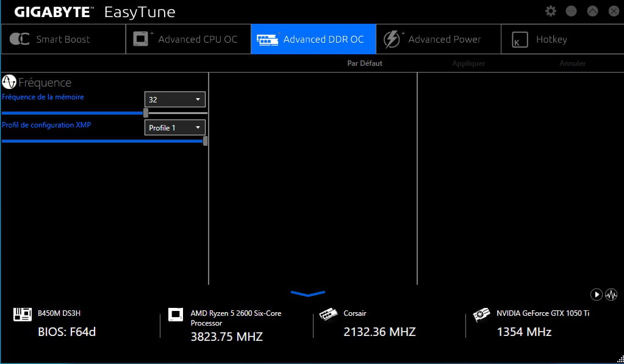The height and width of the screenshot is (364, 624).
Task: Open EasyTune settings gear
Action: pyautogui.click(x=551, y=11)
